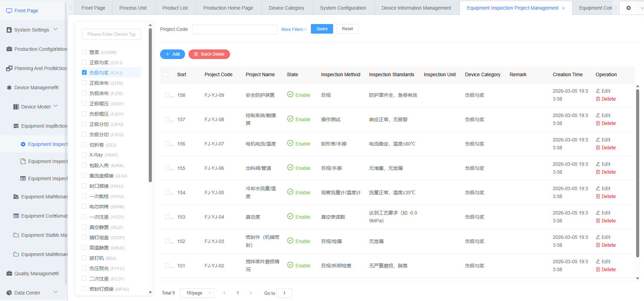
Task: Go to next page arrow in pagination
Action: coord(251,293)
